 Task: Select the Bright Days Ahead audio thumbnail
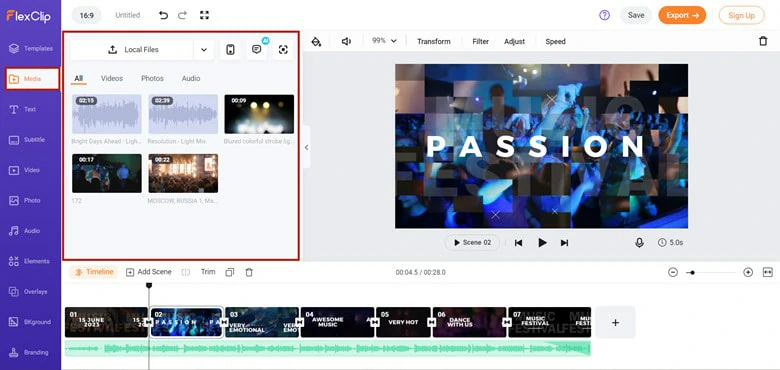coord(106,114)
